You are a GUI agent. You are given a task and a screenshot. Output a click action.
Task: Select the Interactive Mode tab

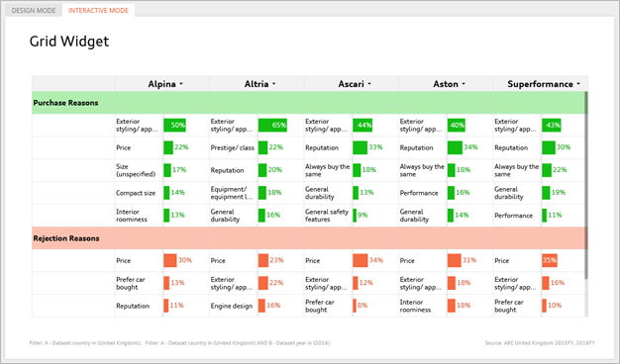[x=98, y=10]
